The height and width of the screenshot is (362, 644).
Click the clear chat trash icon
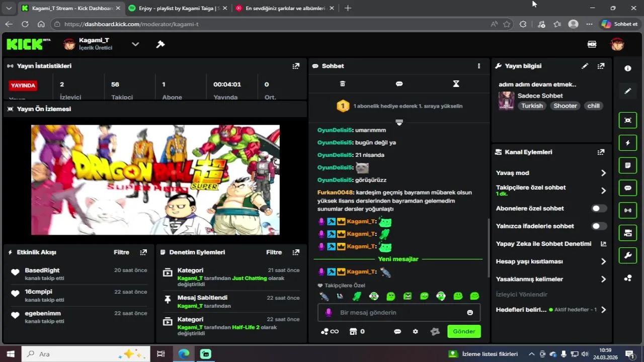(343, 84)
